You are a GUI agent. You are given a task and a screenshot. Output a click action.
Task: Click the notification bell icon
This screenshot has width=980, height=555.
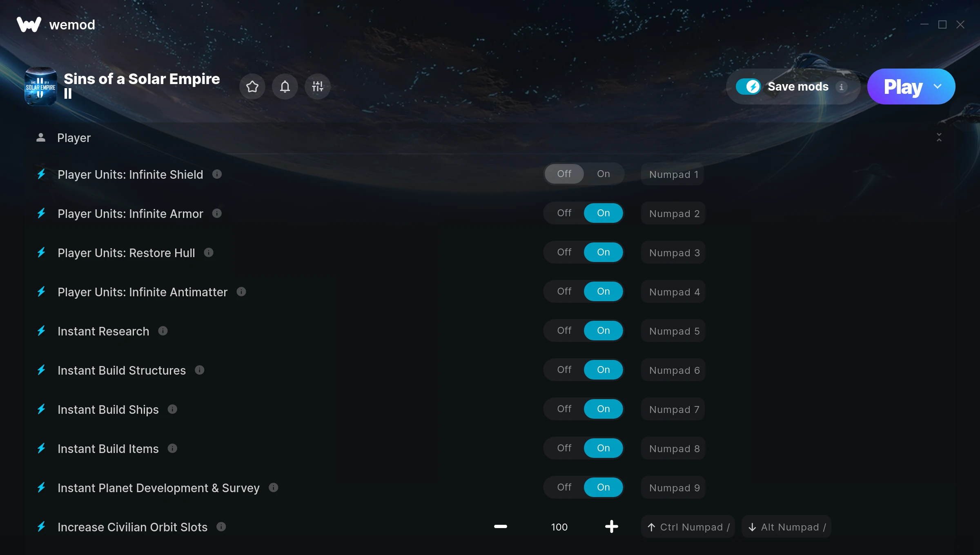coord(285,85)
